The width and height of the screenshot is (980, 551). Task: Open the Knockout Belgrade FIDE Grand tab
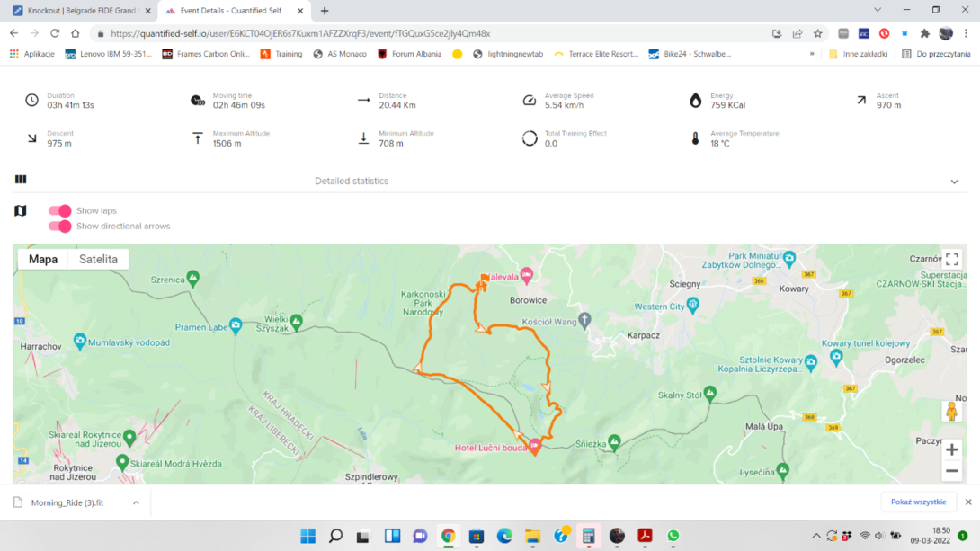(x=81, y=11)
